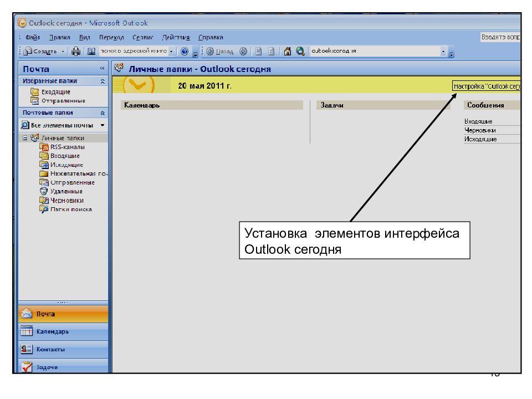Click the 'Введите вопрос' help question box

coord(500,37)
